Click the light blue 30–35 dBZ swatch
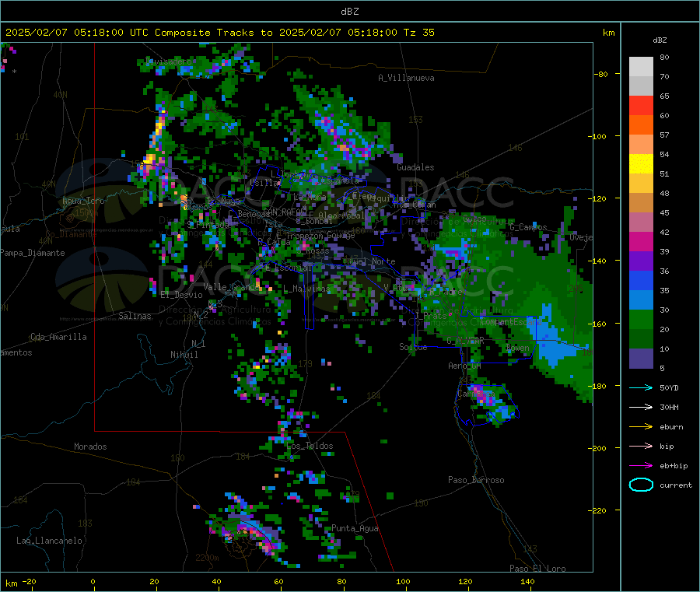Screen dimensions: 700x592 tap(641, 300)
